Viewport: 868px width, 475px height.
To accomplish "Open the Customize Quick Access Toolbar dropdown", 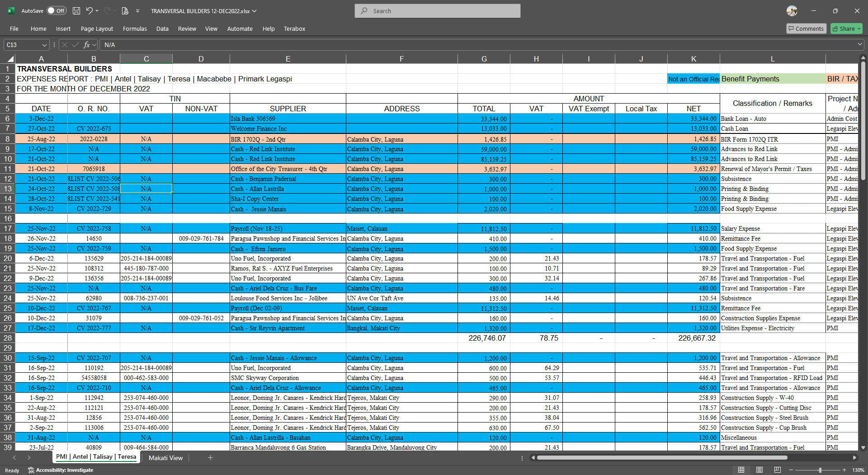I will click(138, 11).
